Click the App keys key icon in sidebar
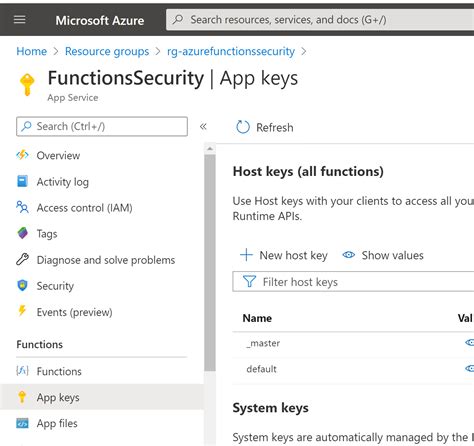Image resolution: width=474 pixels, height=446 pixels. click(22, 397)
